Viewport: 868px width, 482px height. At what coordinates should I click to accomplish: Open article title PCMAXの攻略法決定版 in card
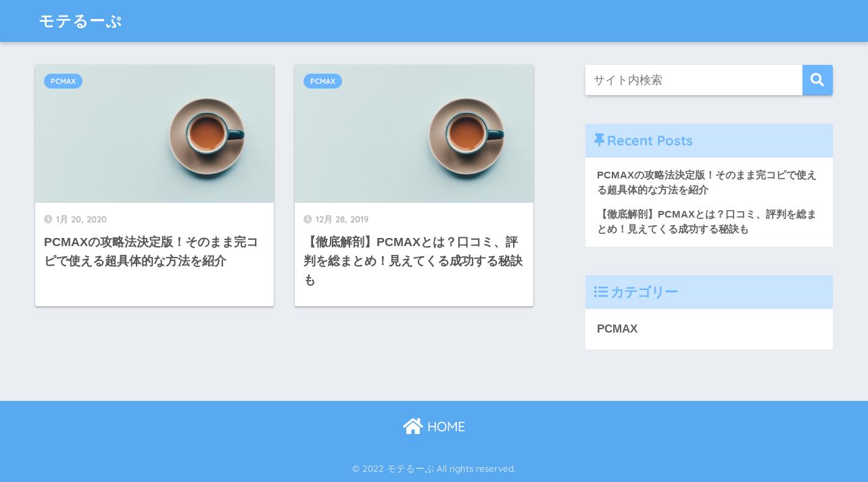point(151,251)
